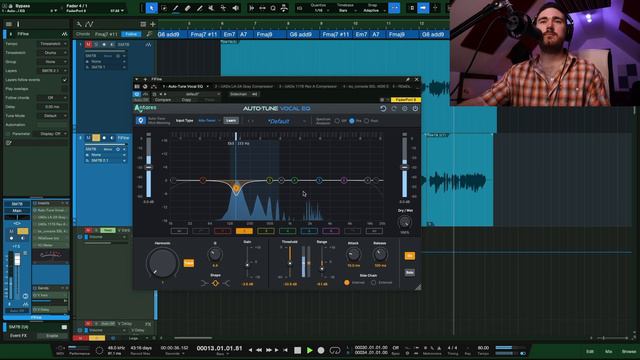Image resolution: width=640 pixels, height=360 pixels.
Task: Open the Quantize 1/16 dropdown
Action: click(x=318, y=8)
